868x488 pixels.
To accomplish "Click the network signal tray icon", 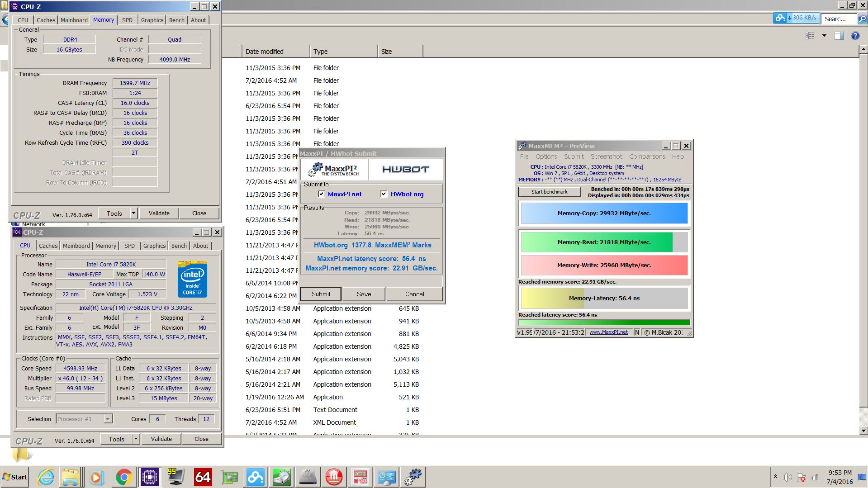I will click(815, 477).
